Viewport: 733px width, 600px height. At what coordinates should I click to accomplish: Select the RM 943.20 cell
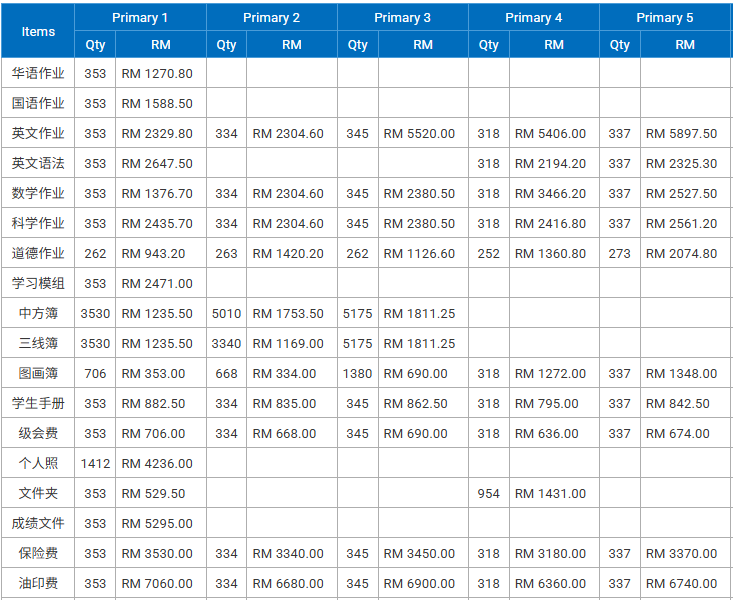point(161,253)
